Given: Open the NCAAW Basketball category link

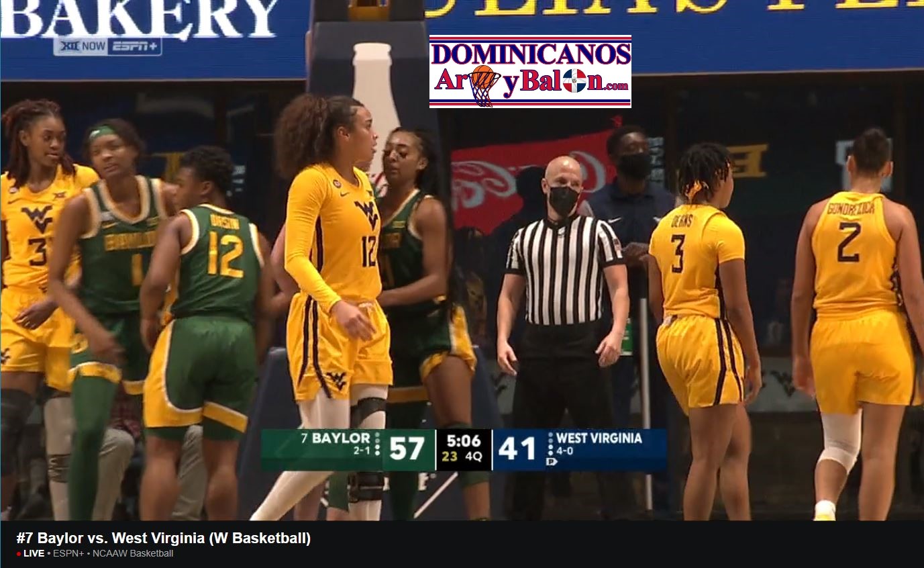Looking at the screenshot, I should pos(133,554).
